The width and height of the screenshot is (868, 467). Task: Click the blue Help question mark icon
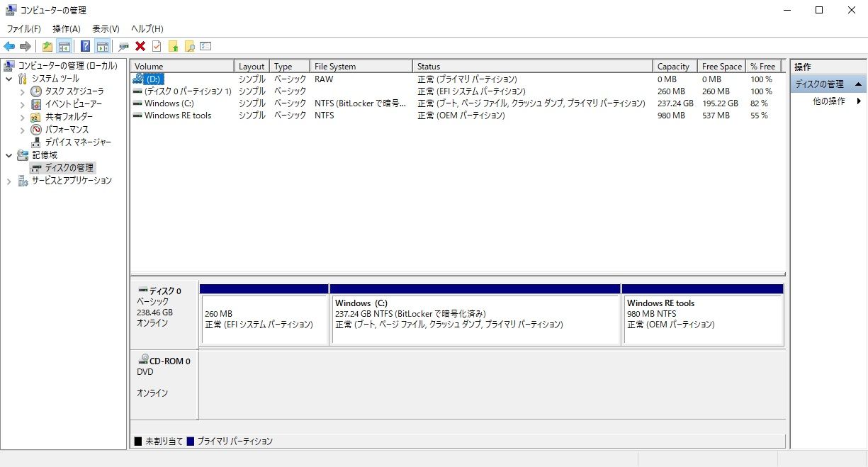click(x=85, y=47)
